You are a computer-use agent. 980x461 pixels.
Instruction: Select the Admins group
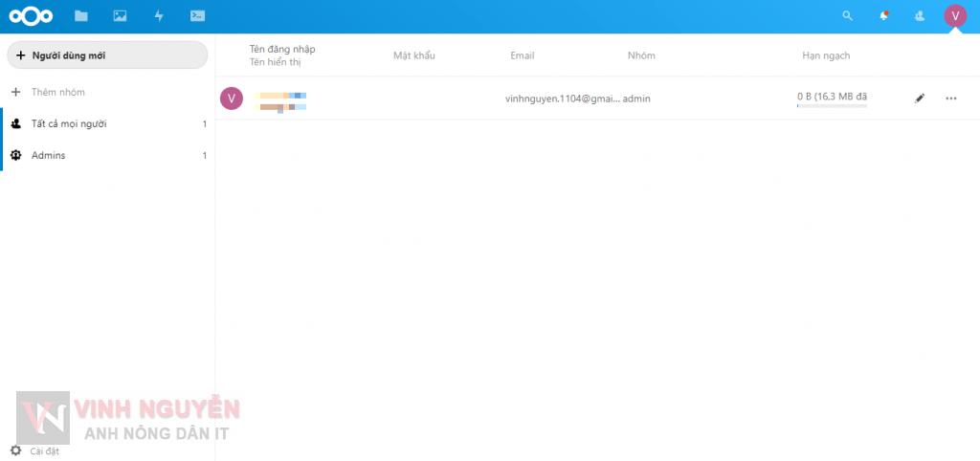click(x=48, y=155)
